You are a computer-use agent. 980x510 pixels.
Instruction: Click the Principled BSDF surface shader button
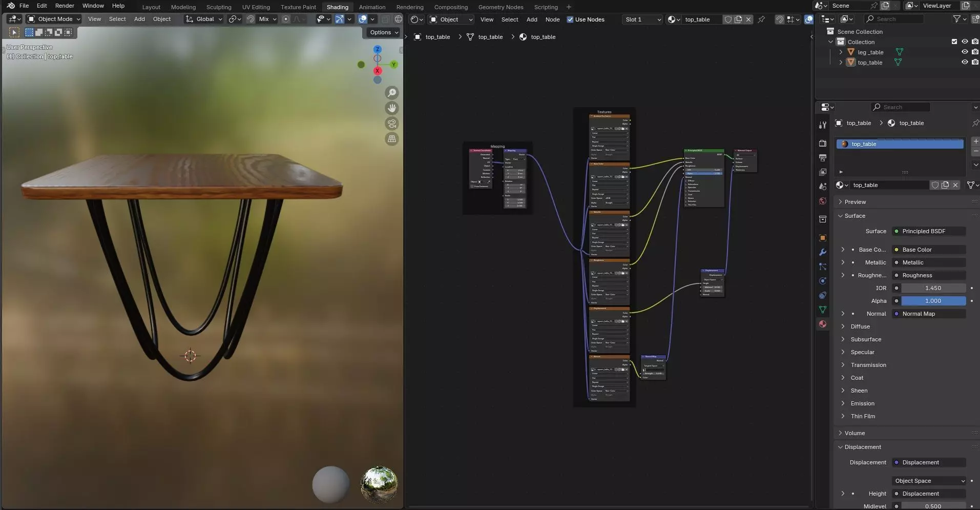coord(928,231)
